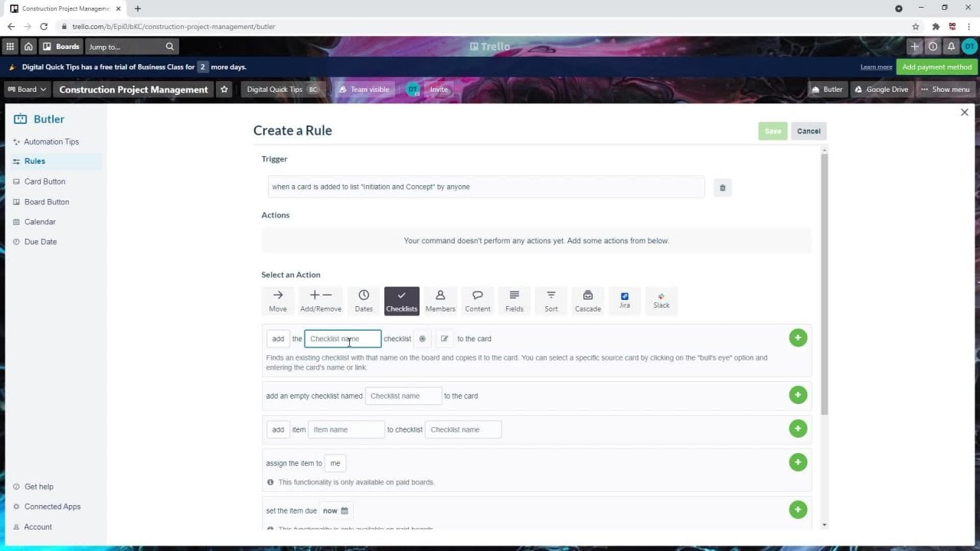Select the Move action tab
The height and width of the screenshot is (551, 980).
[278, 300]
